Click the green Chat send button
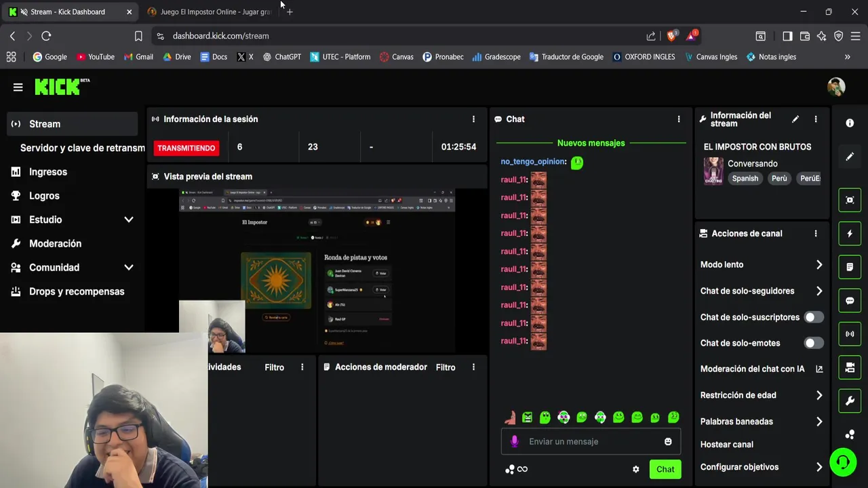 pyautogui.click(x=665, y=469)
